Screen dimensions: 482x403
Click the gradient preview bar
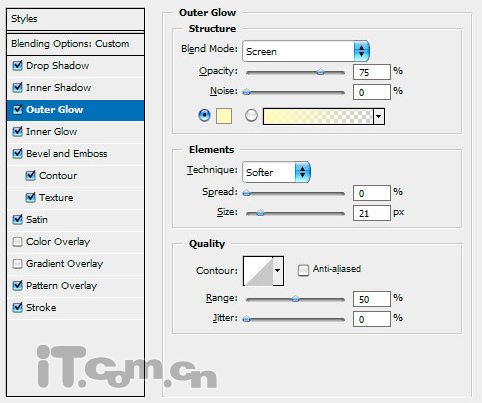[318, 116]
